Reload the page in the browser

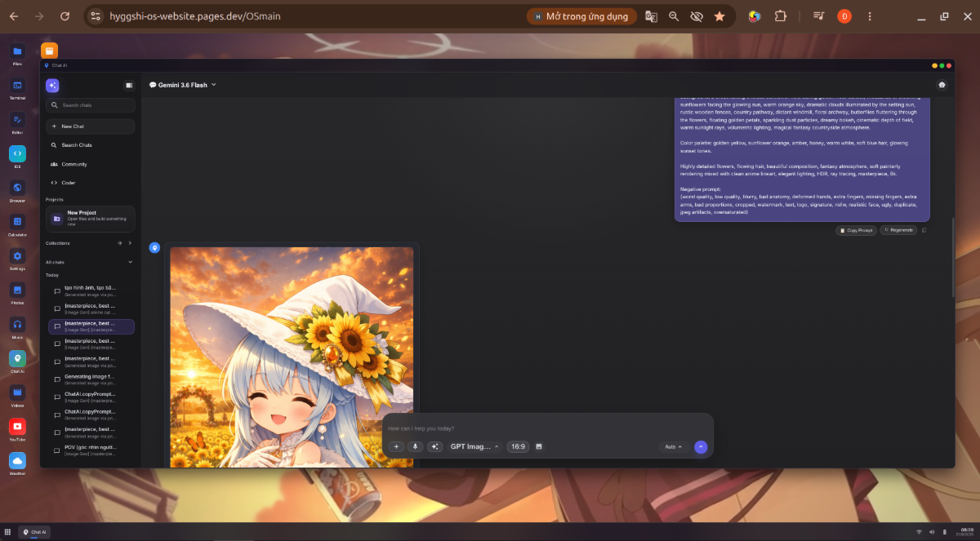[65, 16]
